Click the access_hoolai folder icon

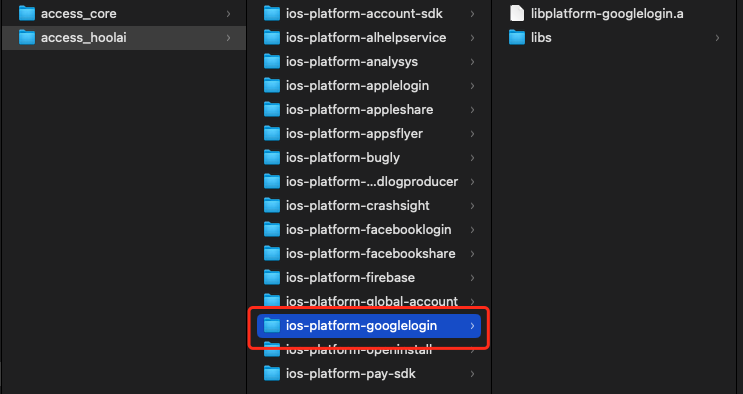[27, 37]
